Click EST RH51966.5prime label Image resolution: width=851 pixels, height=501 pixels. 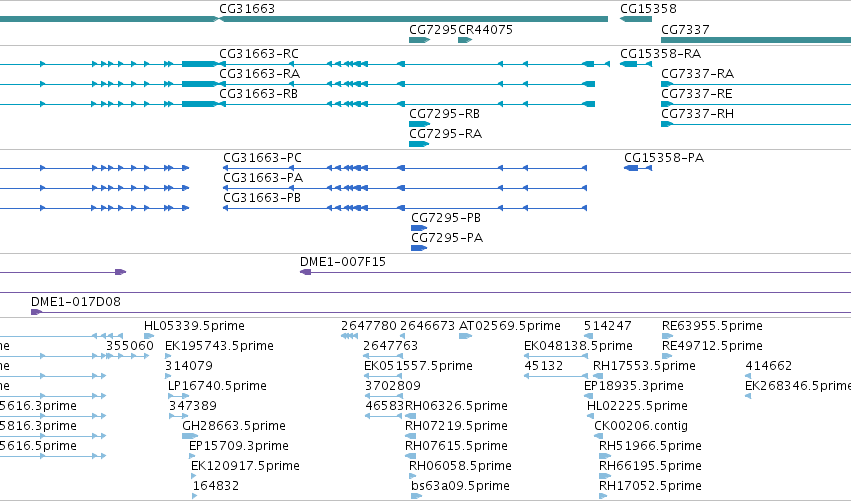(650, 446)
